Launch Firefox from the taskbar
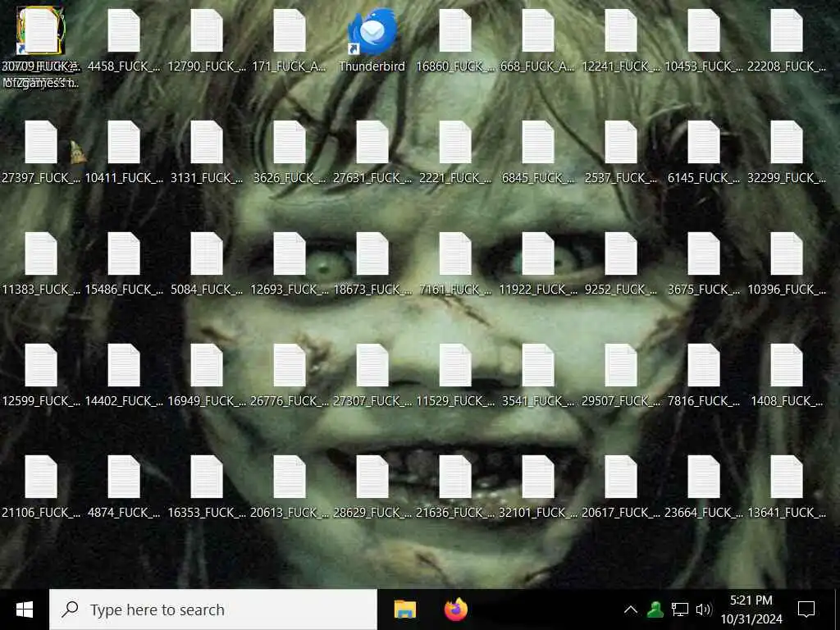840x630 pixels. pos(456,609)
